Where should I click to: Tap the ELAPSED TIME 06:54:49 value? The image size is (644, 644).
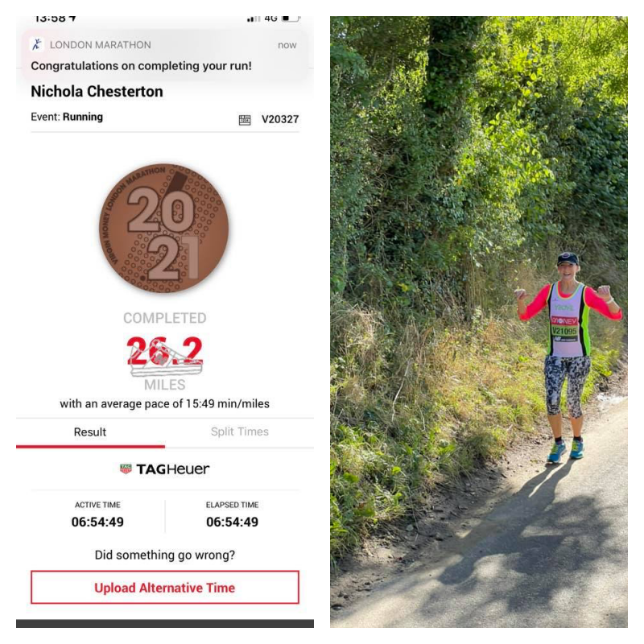coord(232,522)
